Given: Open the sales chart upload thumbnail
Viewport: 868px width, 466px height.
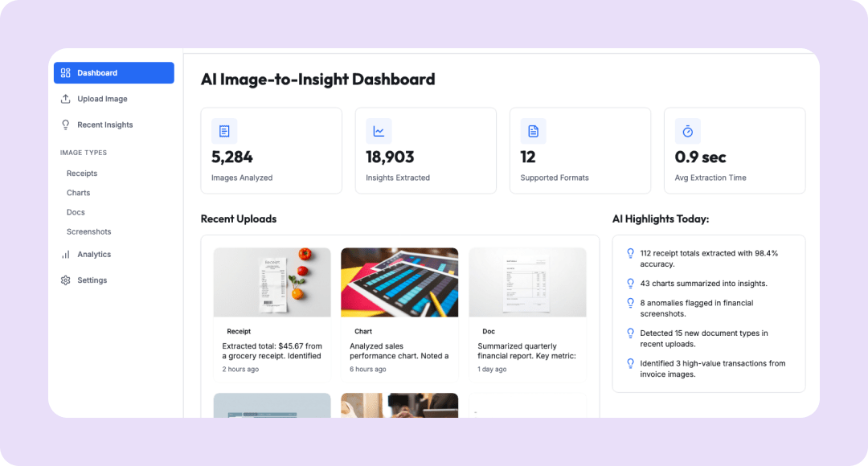Looking at the screenshot, I should (x=399, y=282).
